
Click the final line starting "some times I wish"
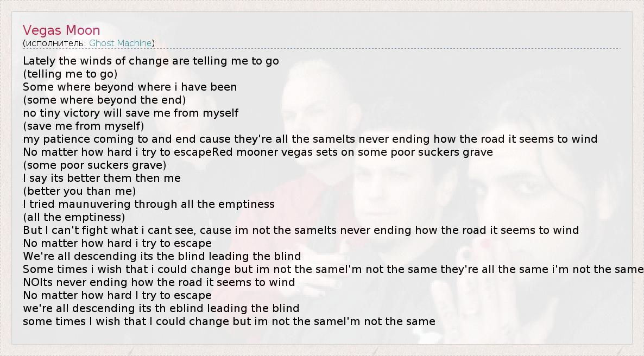[x=229, y=321]
